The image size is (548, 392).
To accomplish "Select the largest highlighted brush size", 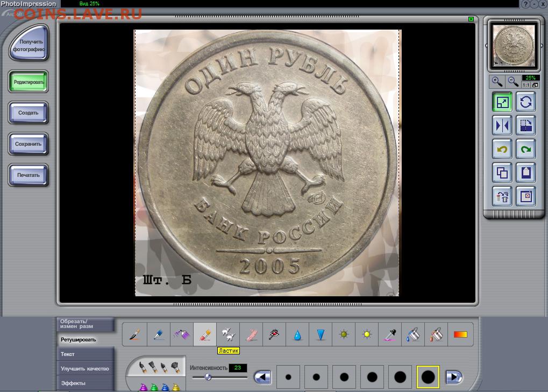I will pos(428,377).
